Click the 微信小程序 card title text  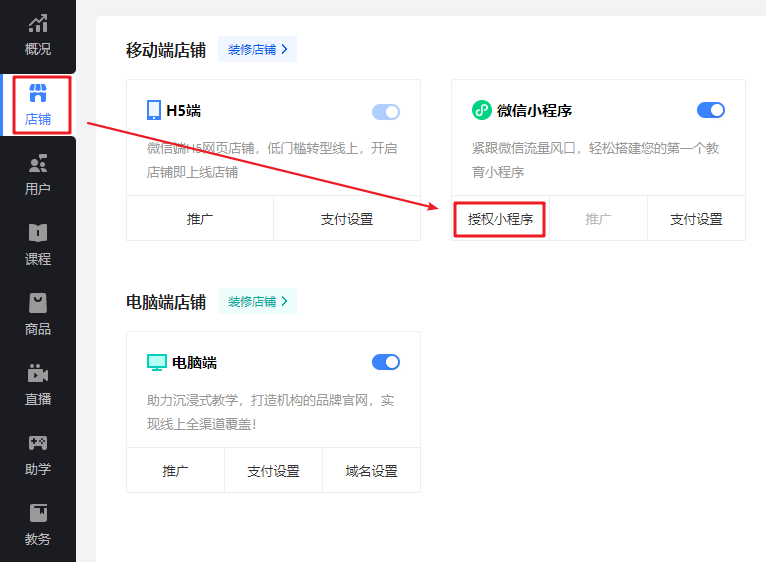534,111
